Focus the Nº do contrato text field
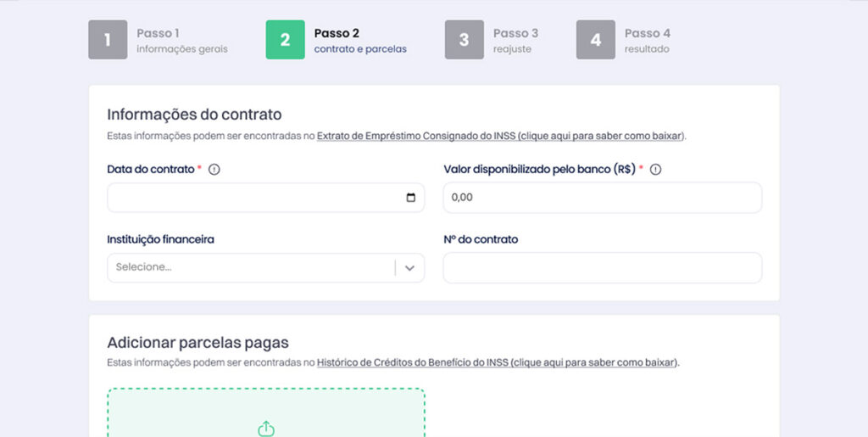 pos(602,268)
